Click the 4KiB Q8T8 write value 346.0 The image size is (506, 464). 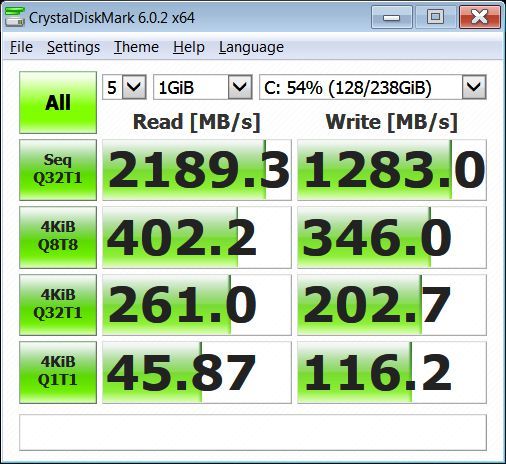[x=392, y=237]
